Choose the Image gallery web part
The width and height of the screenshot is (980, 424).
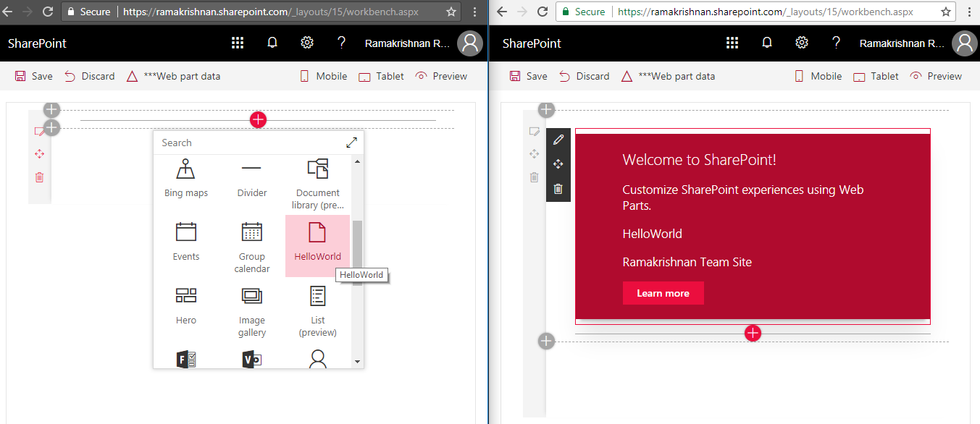point(251,311)
